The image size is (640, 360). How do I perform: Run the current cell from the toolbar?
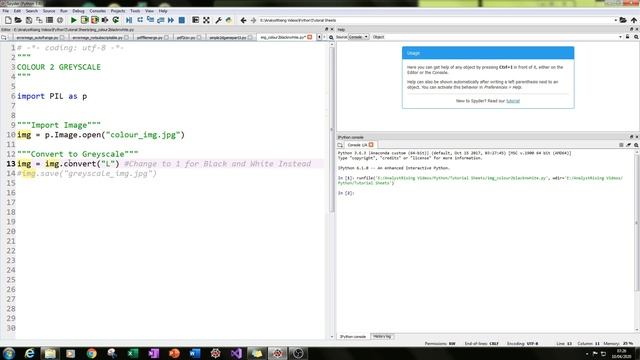(84, 20)
